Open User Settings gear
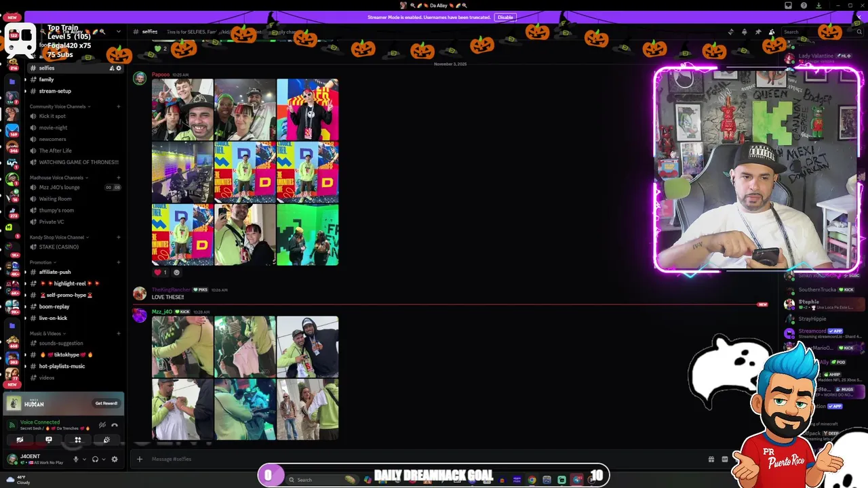 [x=115, y=459]
